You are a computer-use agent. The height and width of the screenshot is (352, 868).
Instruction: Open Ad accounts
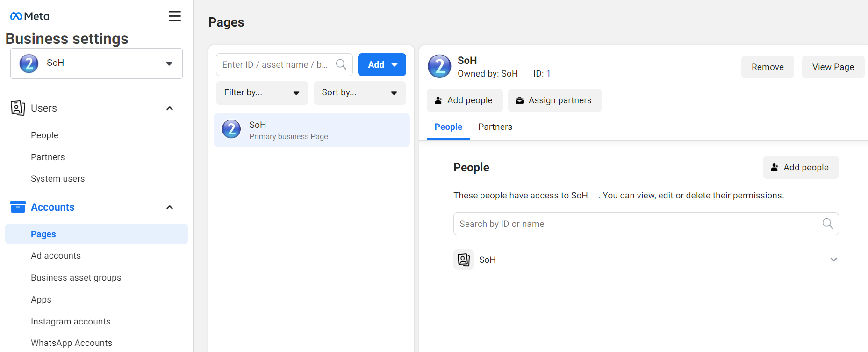[56, 256]
